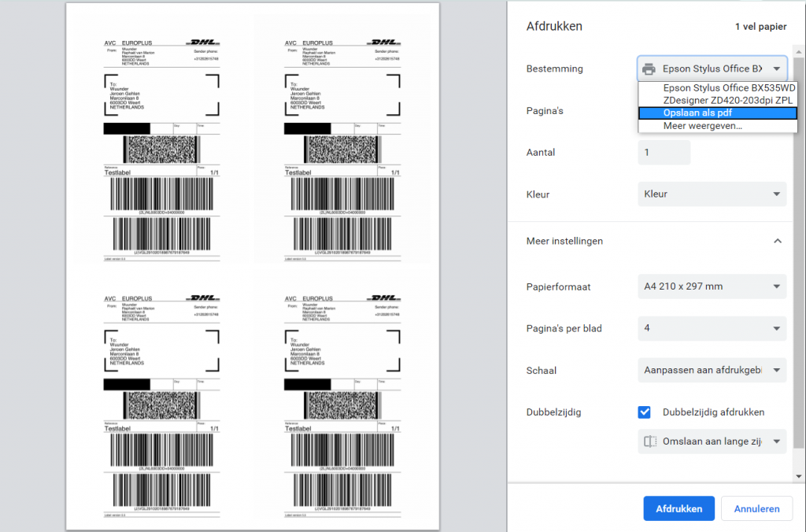Click the bottom-right DHL label preview
Screen dimensions: 806x532
(x=342, y=405)
